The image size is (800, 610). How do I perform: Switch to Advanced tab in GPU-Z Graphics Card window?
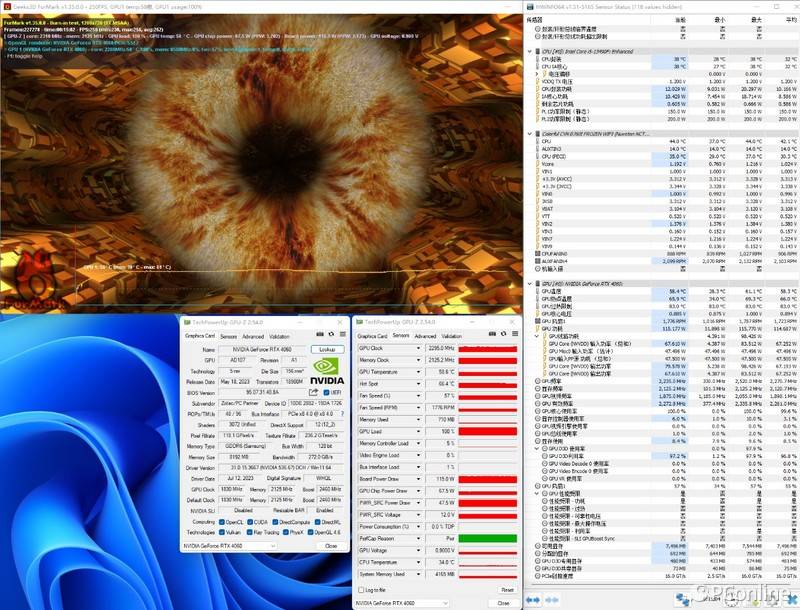[x=253, y=337]
